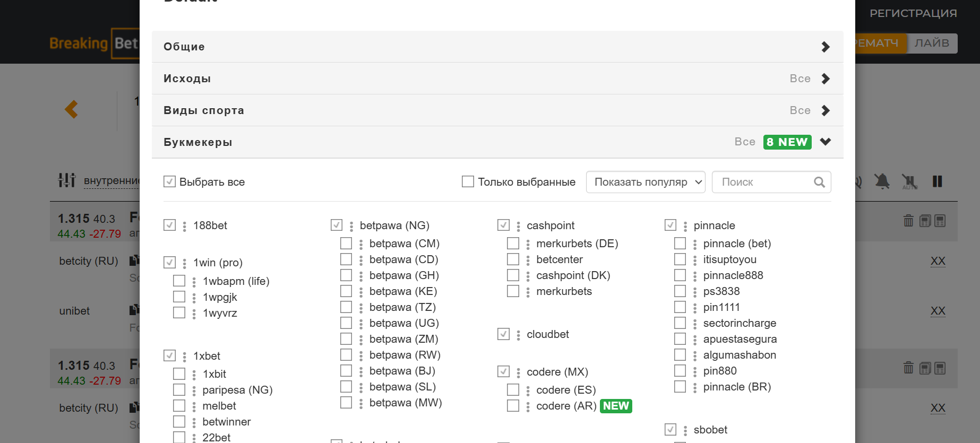Click the orange back arrow
980x443 pixels.
click(72, 109)
